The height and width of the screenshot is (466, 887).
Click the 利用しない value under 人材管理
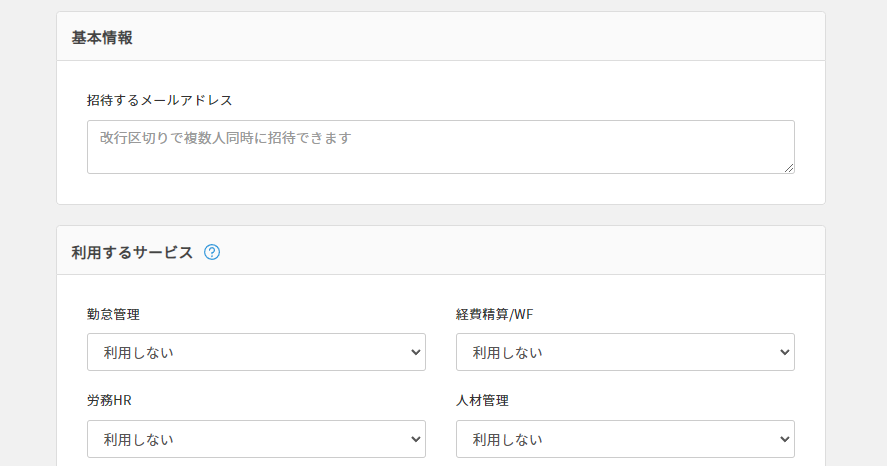(x=507, y=439)
